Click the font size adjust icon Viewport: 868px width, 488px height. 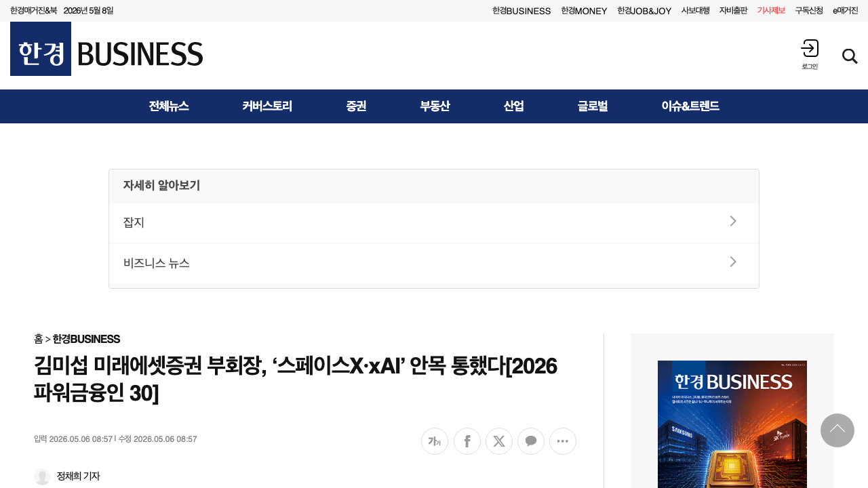coord(435,441)
